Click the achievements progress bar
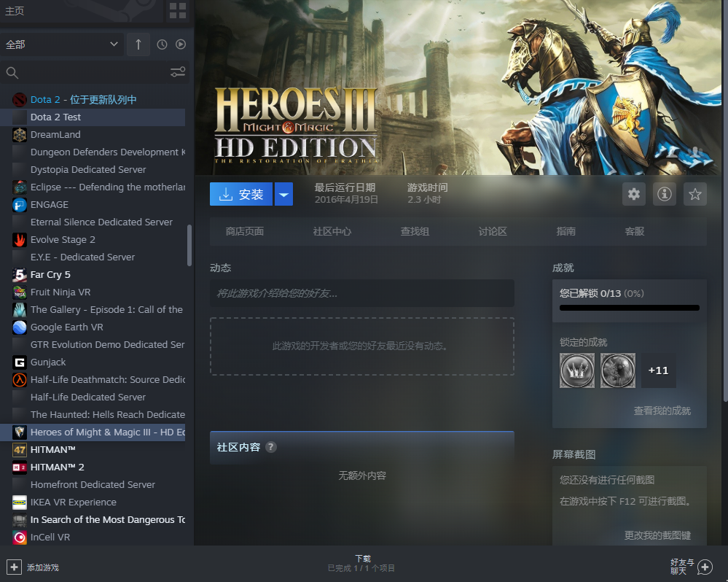Viewport: 728px width, 582px height. (x=629, y=308)
